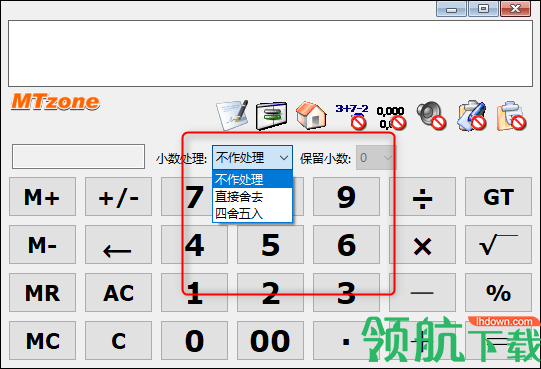Choose 直接舍去 from the list
The height and width of the screenshot is (369, 541).
click(x=253, y=197)
